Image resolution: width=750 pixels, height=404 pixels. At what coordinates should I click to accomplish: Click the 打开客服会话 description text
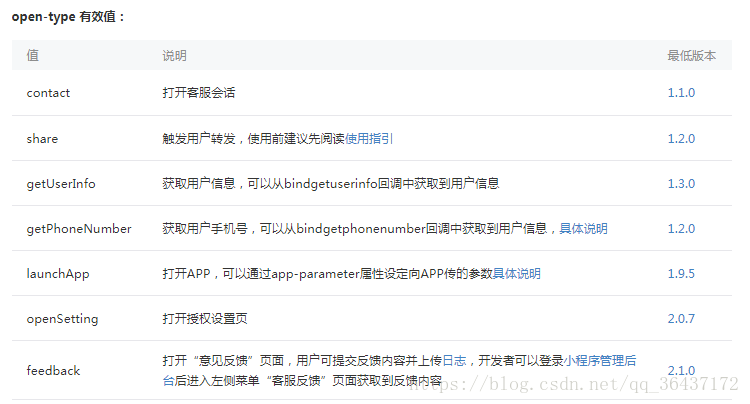[x=199, y=93]
